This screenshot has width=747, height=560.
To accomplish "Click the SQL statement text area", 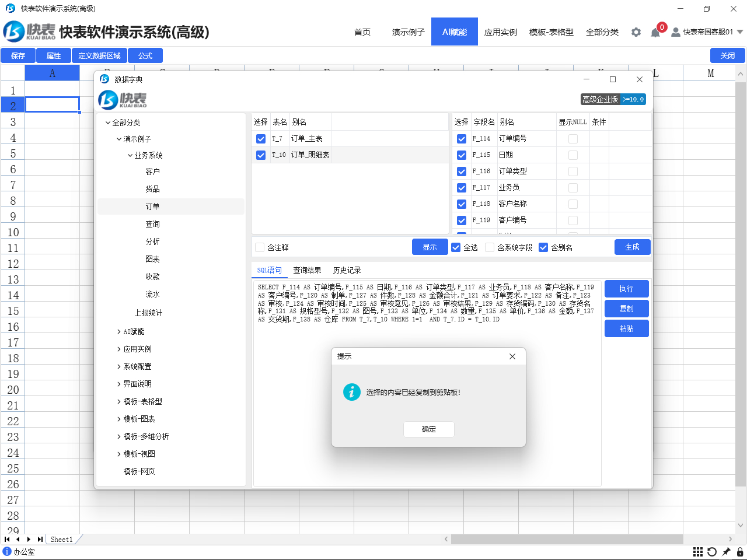I will pos(427,383).
